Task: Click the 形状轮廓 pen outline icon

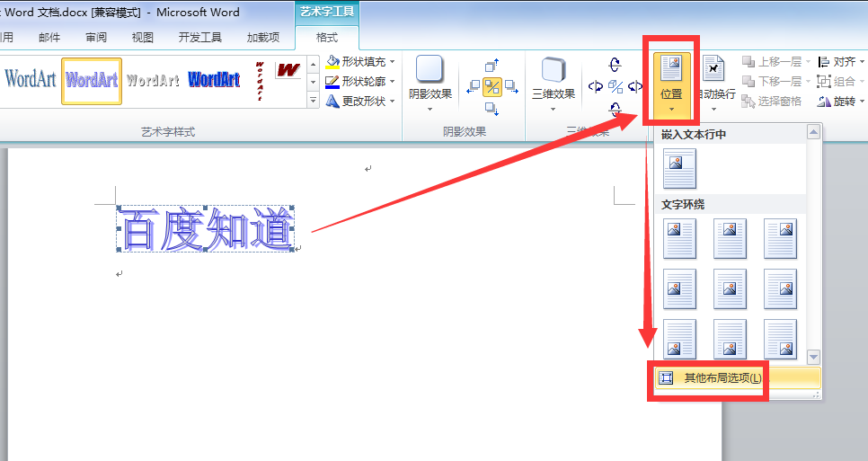Action: (332, 82)
